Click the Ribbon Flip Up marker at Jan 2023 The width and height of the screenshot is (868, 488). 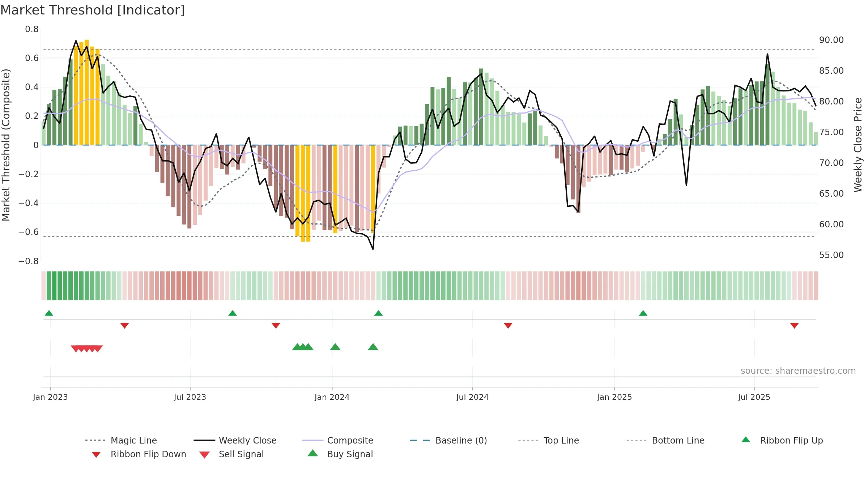pos(49,313)
